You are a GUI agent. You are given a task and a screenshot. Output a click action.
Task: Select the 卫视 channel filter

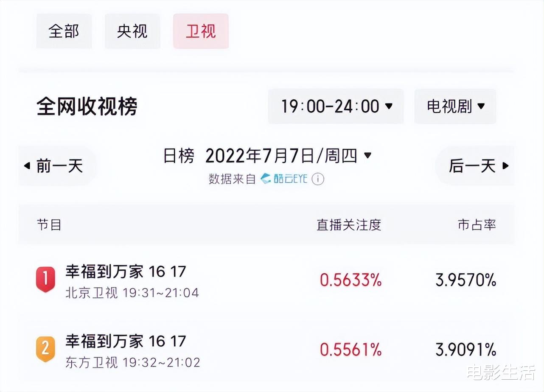click(201, 31)
